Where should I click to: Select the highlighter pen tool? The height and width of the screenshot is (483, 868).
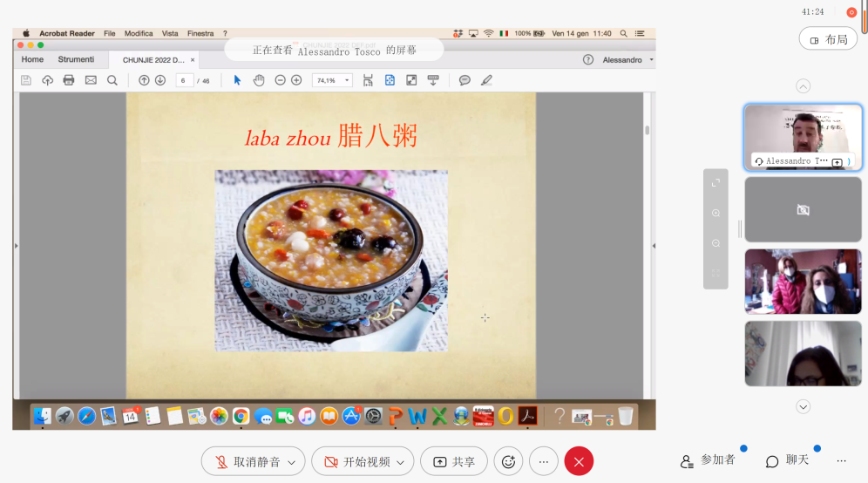tap(486, 80)
